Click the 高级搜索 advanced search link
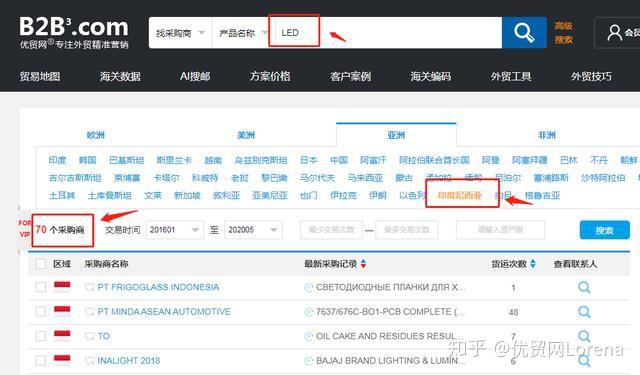Image resolution: width=640 pixels, height=375 pixels. pyautogui.click(x=563, y=33)
